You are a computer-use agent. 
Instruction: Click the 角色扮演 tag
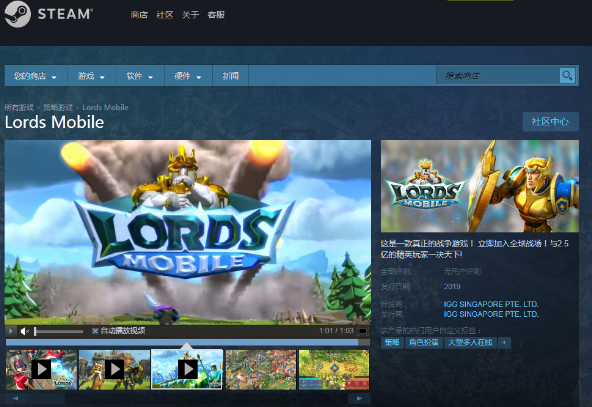[423, 343]
